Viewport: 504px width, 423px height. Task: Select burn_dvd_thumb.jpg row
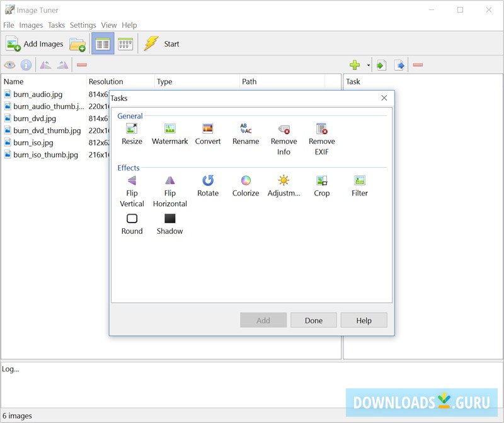tap(47, 130)
